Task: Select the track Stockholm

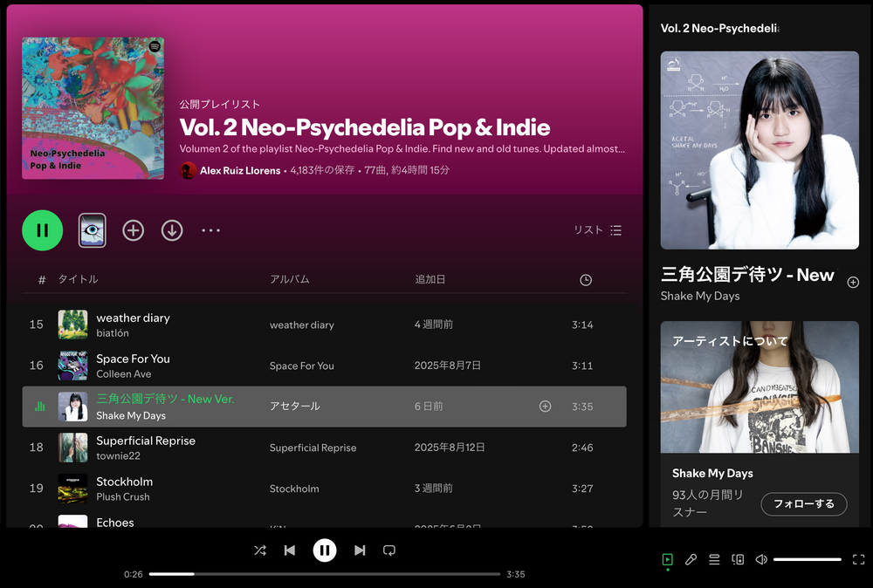Action: pyautogui.click(x=124, y=482)
